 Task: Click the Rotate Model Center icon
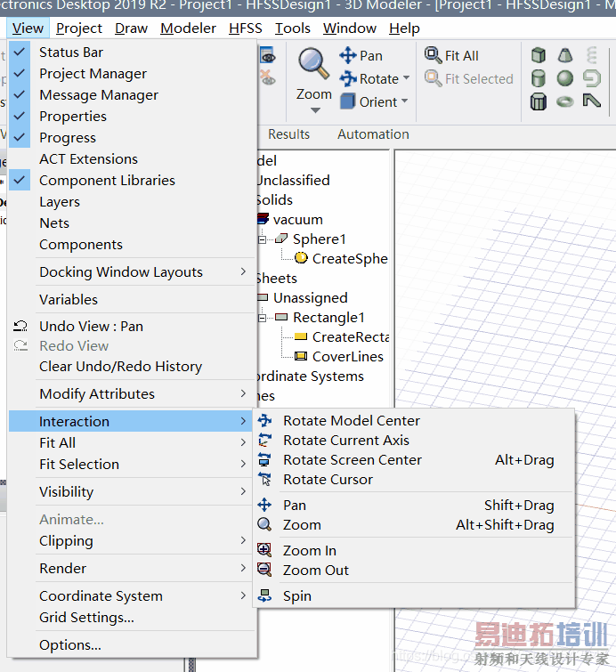(x=264, y=420)
